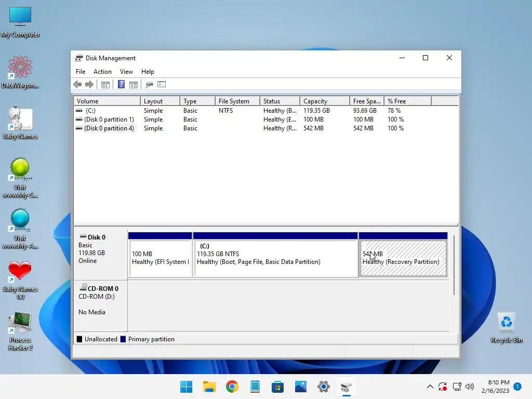This screenshot has width=532, height=399.
Task: Select the Visit www.My-S... green ball icon
Action: click(x=20, y=178)
